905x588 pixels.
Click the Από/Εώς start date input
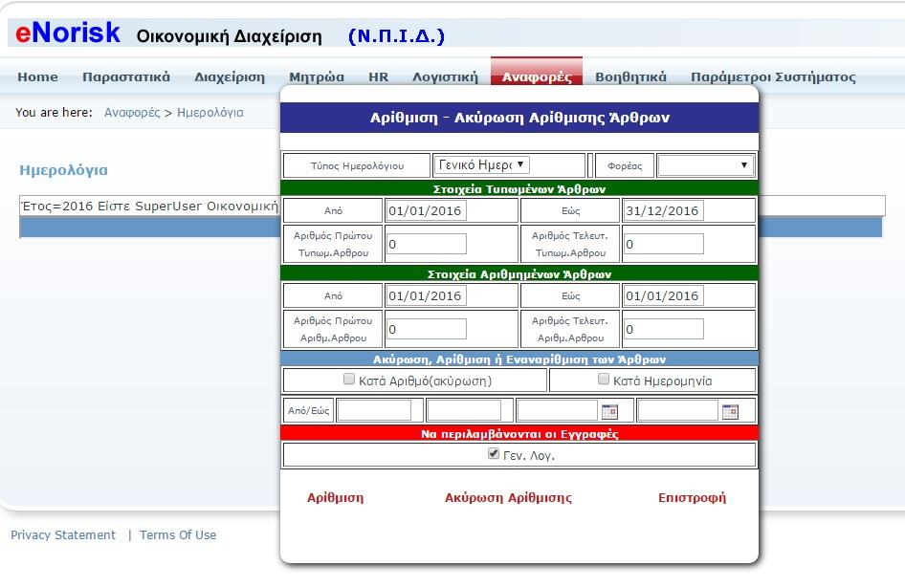tap(558, 410)
